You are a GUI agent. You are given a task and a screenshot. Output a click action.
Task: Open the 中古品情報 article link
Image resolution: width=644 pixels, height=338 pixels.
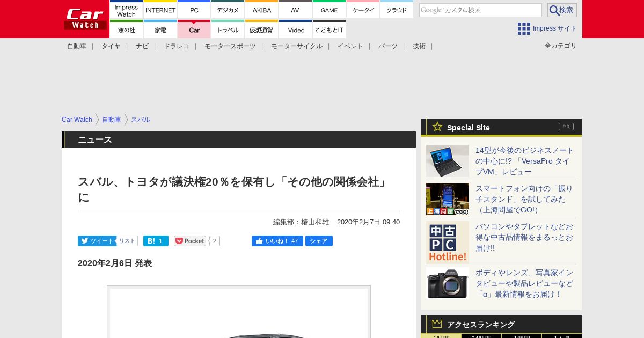pos(524,237)
